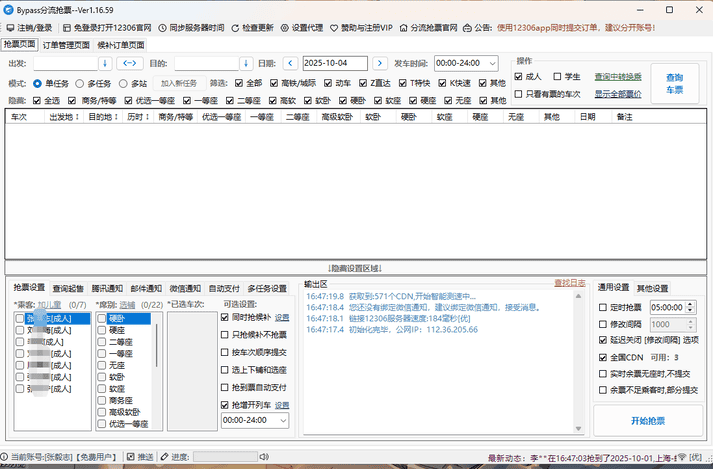Click the 进度 pencil icon
This screenshot has width=713, height=469.
click(x=164, y=456)
